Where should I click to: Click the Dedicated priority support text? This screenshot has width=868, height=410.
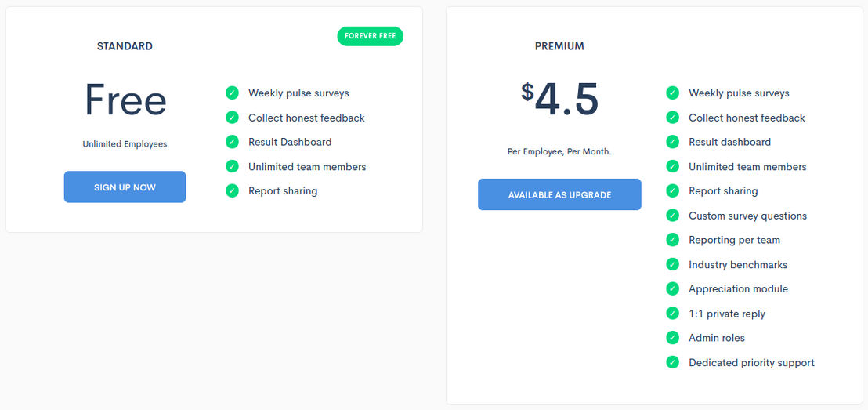click(x=751, y=362)
